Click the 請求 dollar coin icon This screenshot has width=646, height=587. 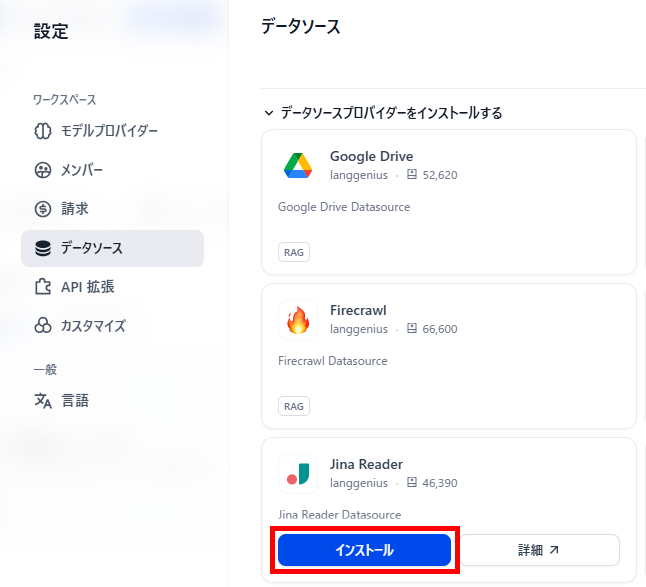pos(43,209)
